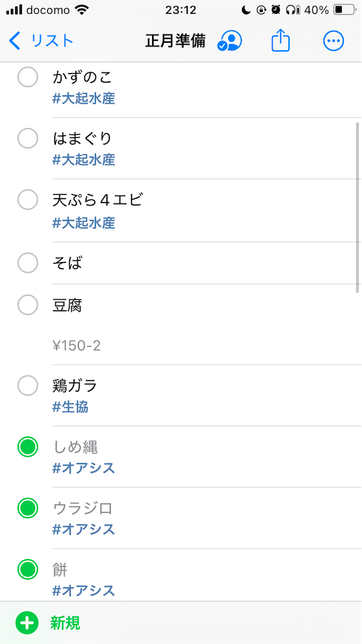Open the more options ellipsis menu
362x644 pixels.
(333, 41)
